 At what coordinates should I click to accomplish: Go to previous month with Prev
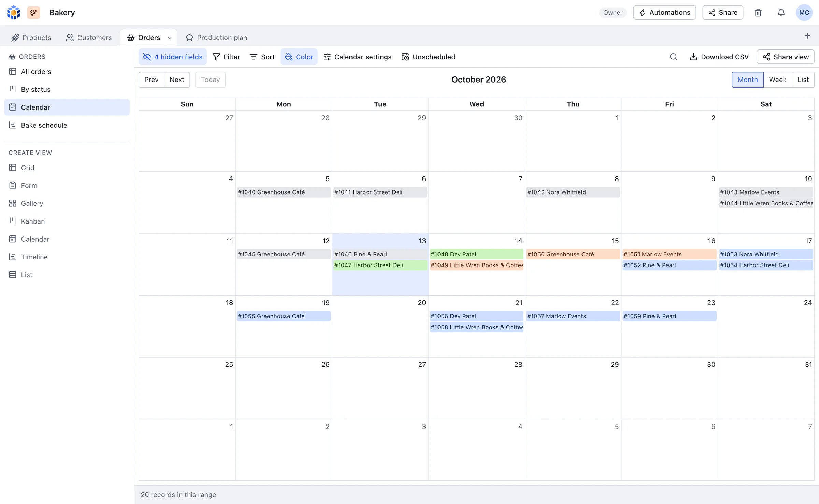pos(151,80)
